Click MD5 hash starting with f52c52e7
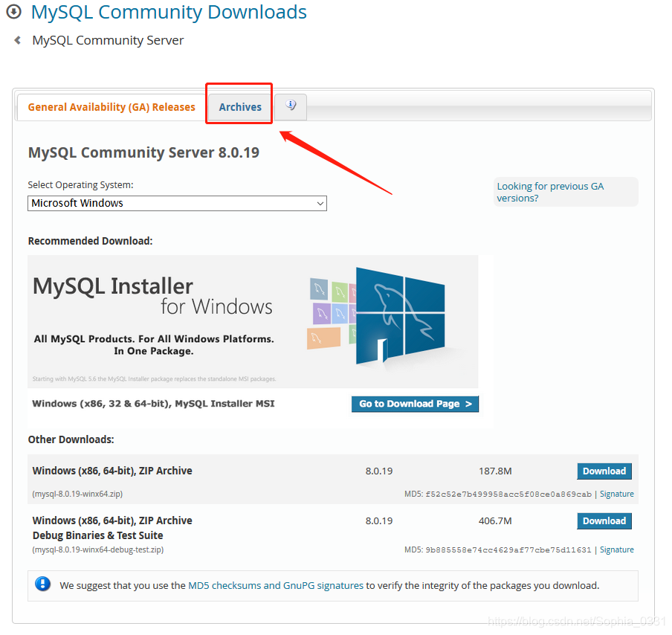 [508, 494]
